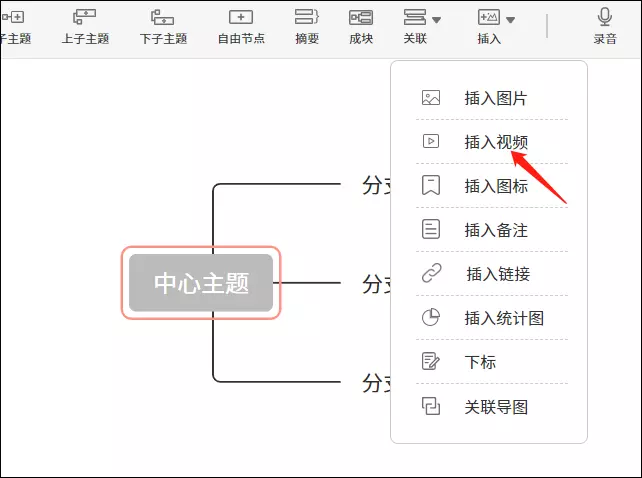
Task: Click the 摘要 summary icon
Action: point(307,17)
